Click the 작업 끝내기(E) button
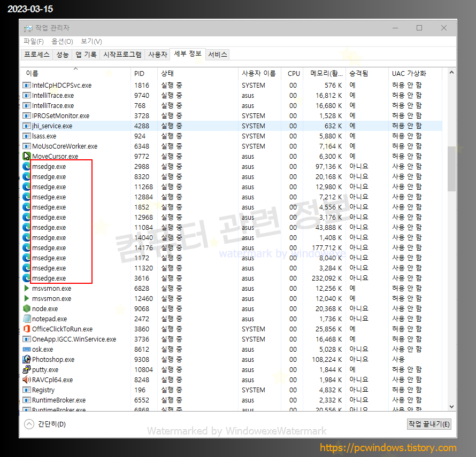The width and height of the screenshot is (476, 457). coord(429,424)
